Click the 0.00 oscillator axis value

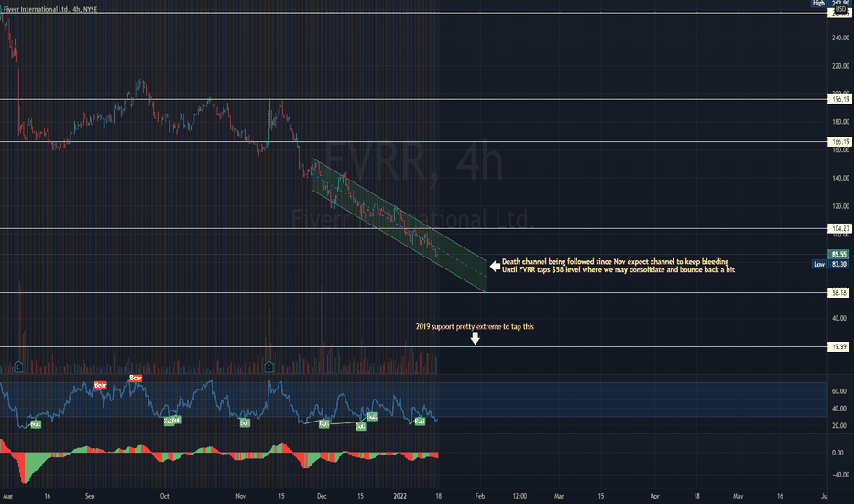(x=838, y=453)
